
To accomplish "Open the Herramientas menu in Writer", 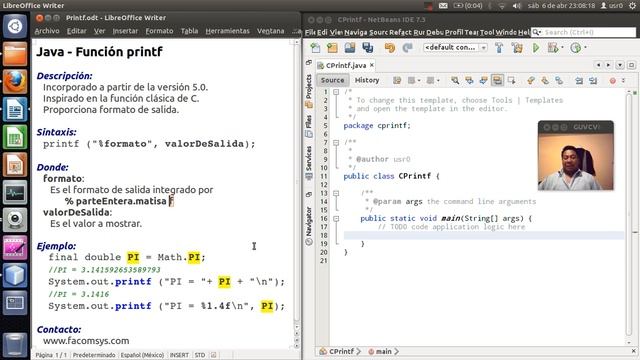I will tap(227, 31).
